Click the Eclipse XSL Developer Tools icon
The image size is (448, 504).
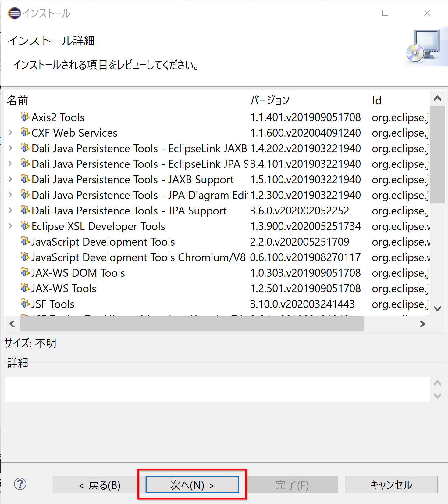(25, 226)
